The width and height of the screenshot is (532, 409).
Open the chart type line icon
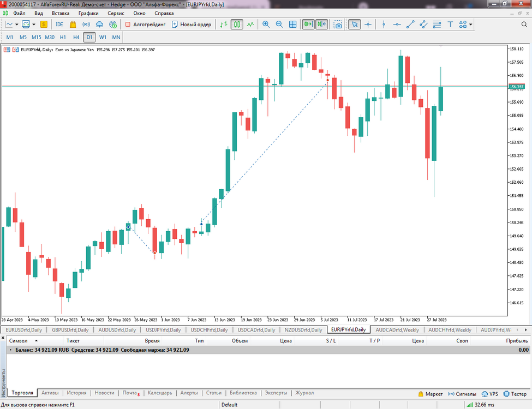(x=9, y=25)
